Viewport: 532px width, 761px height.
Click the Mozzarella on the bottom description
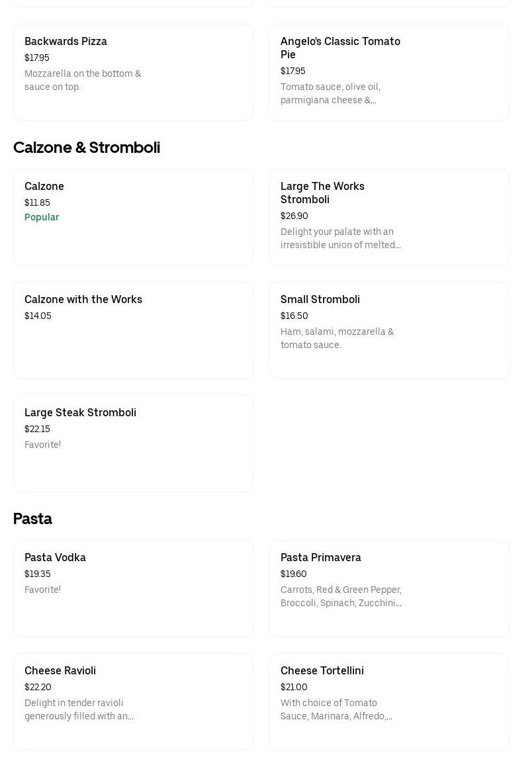pos(83,80)
